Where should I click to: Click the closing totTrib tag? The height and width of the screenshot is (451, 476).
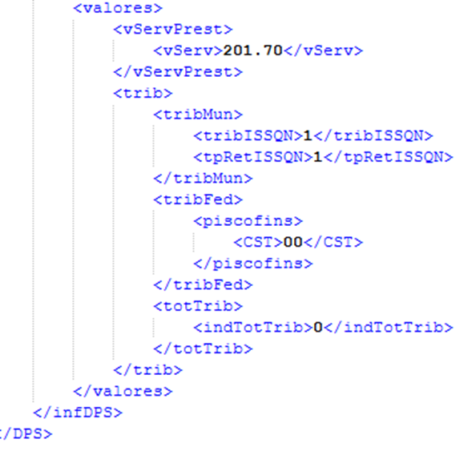[203, 348]
